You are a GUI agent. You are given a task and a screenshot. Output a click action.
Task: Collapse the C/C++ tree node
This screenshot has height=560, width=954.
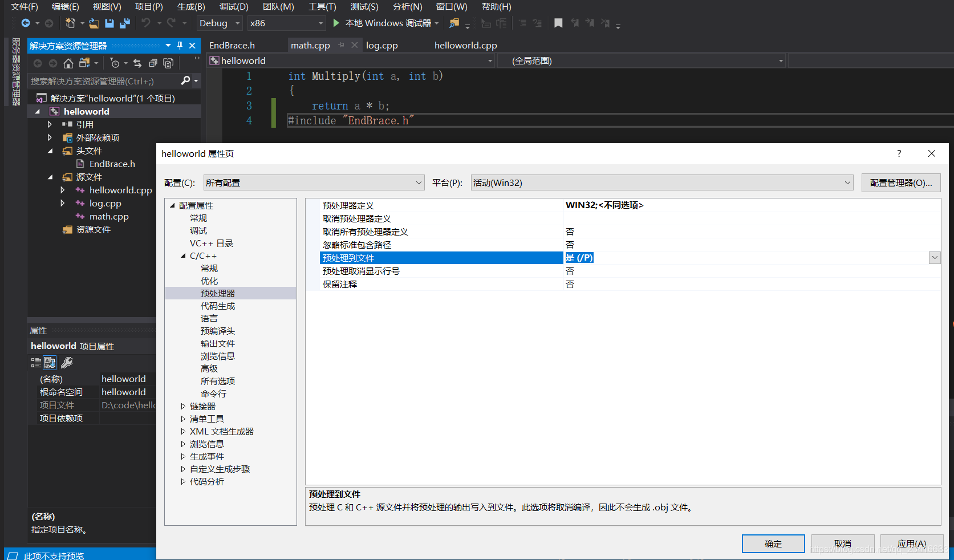click(183, 256)
